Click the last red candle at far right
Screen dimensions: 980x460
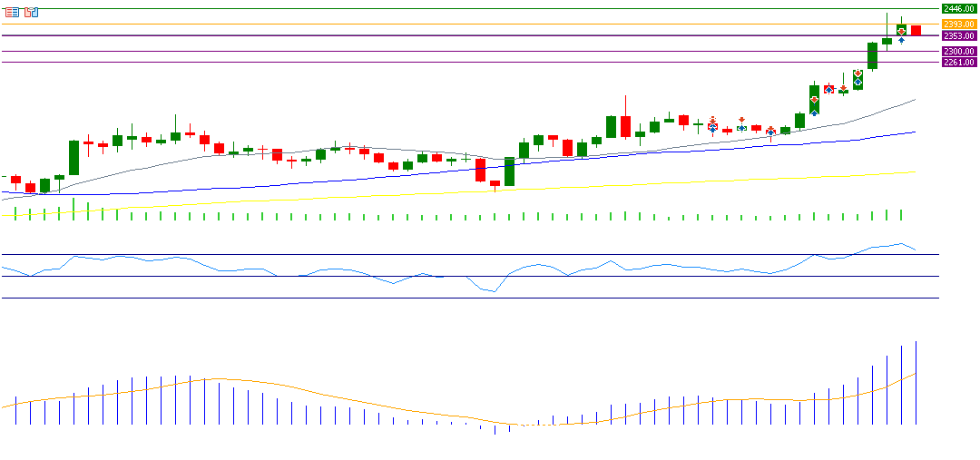pyautogui.click(x=916, y=31)
